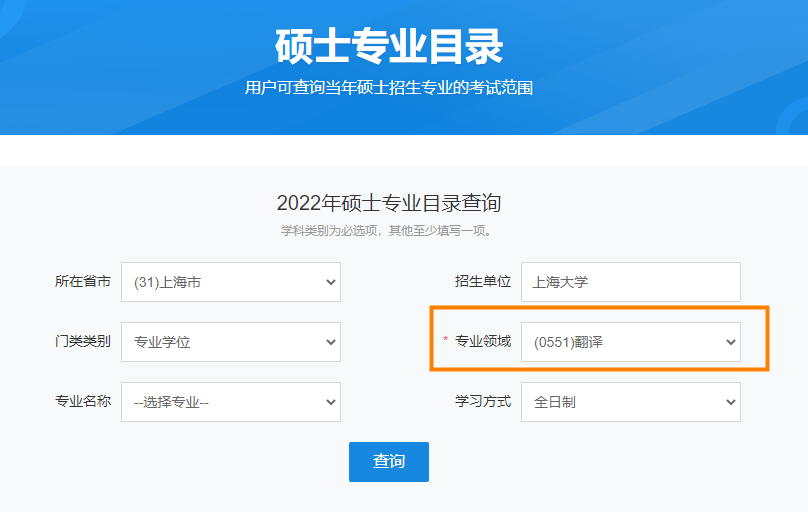Click the 招生单位 input containing 上海大学
Viewport: 808px width, 527px height.
(630, 282)
